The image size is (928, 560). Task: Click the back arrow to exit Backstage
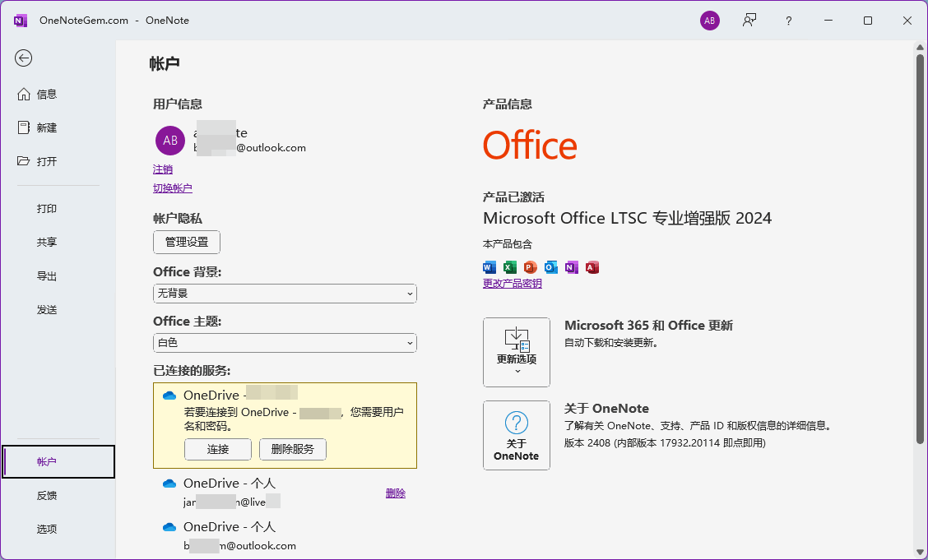tap(24, 58)
